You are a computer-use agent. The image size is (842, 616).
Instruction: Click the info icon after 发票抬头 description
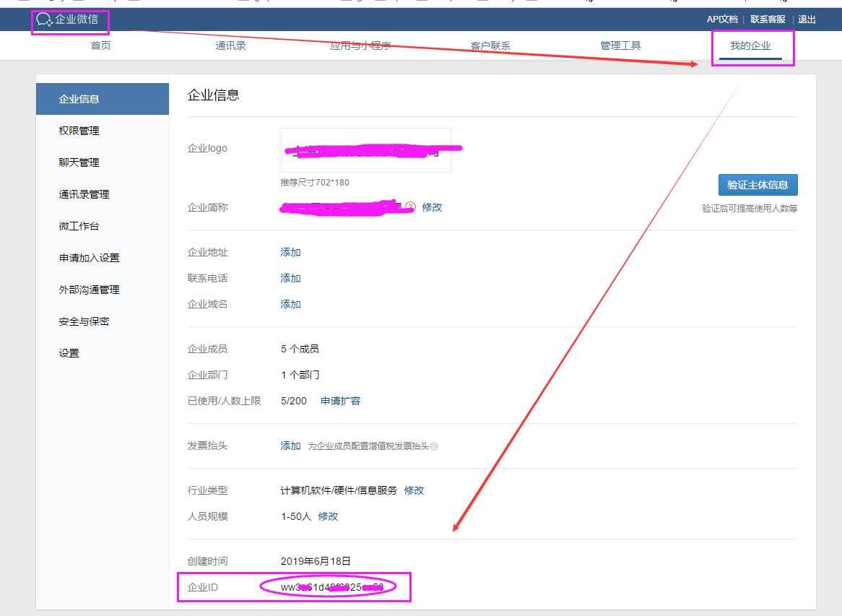point(434,446)
